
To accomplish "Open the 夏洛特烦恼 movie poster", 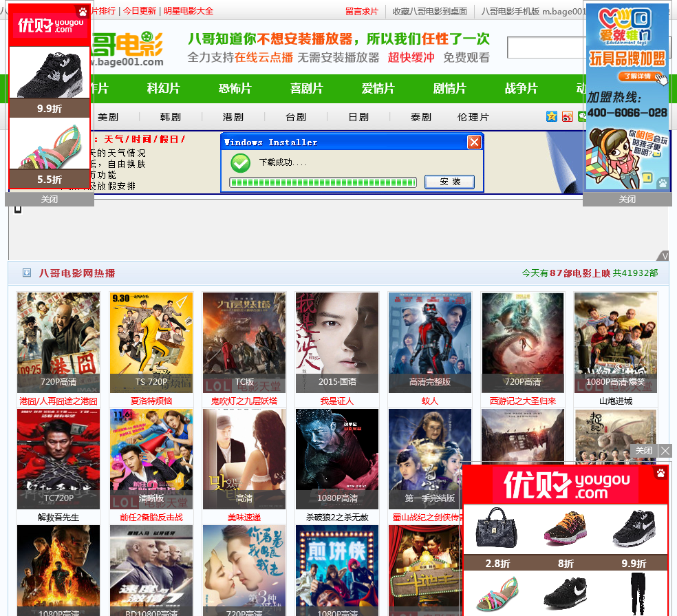I will pos(151,343).
